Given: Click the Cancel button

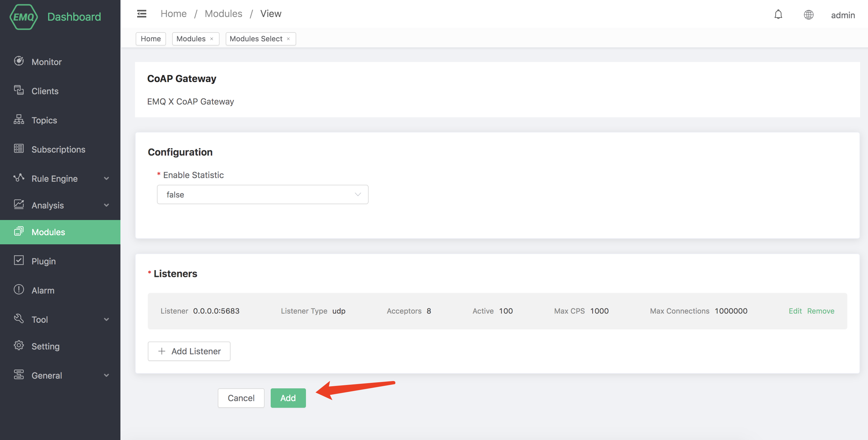Looking at the screenshot, I should (241, 398).
